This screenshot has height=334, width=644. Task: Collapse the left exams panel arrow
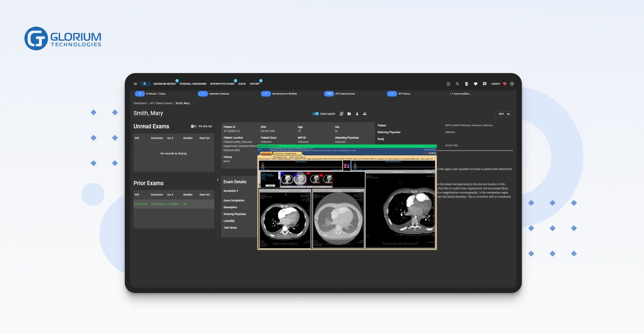point(218,180)
